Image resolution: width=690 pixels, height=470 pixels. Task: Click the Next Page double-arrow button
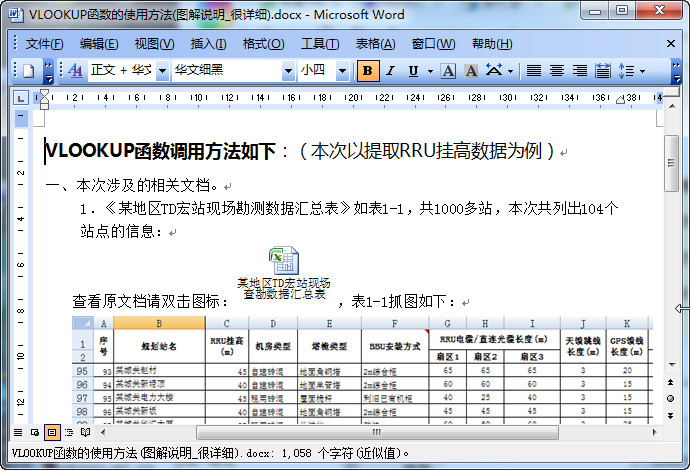coord(671,415)
